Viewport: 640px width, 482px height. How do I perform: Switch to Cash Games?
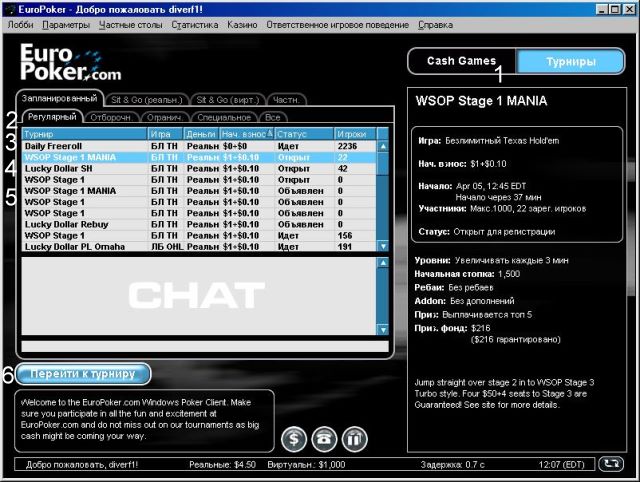461,61
